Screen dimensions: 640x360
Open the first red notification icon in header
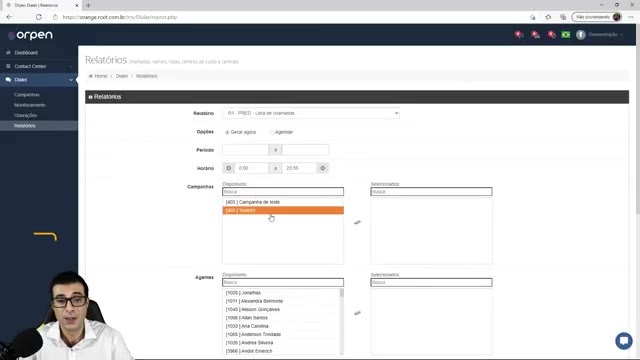[x=519, y=35]
